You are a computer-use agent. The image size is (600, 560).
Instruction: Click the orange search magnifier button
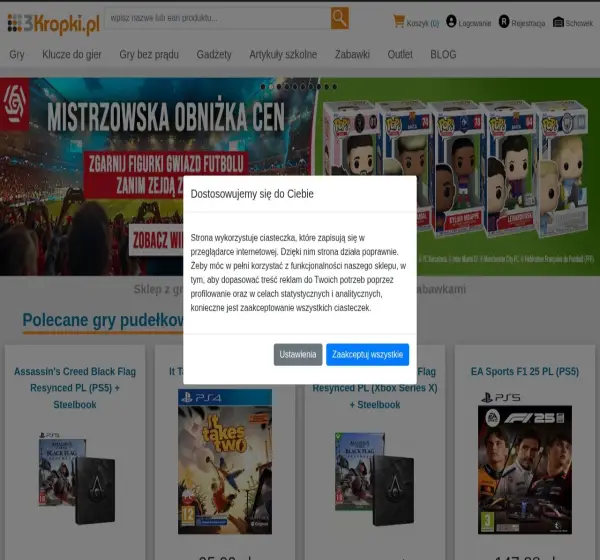coord(339,18)
